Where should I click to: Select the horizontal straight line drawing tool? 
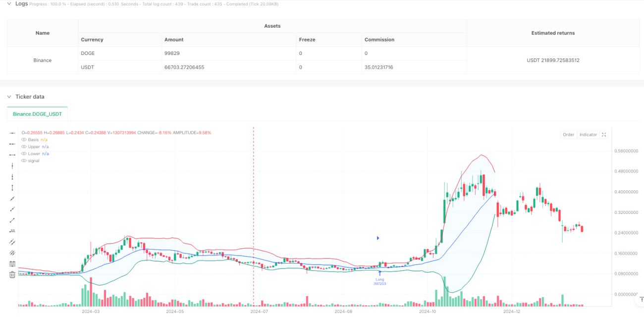coord(12,133)
